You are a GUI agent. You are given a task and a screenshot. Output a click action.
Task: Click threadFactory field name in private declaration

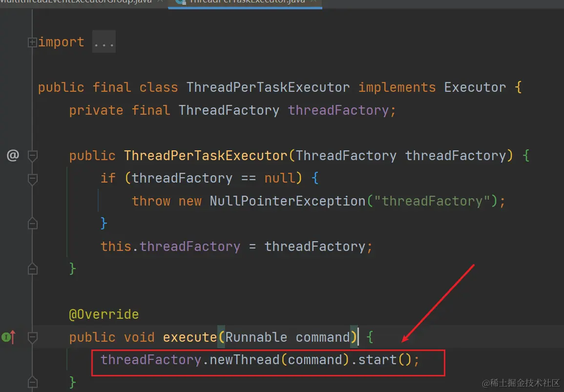[338, 110]
